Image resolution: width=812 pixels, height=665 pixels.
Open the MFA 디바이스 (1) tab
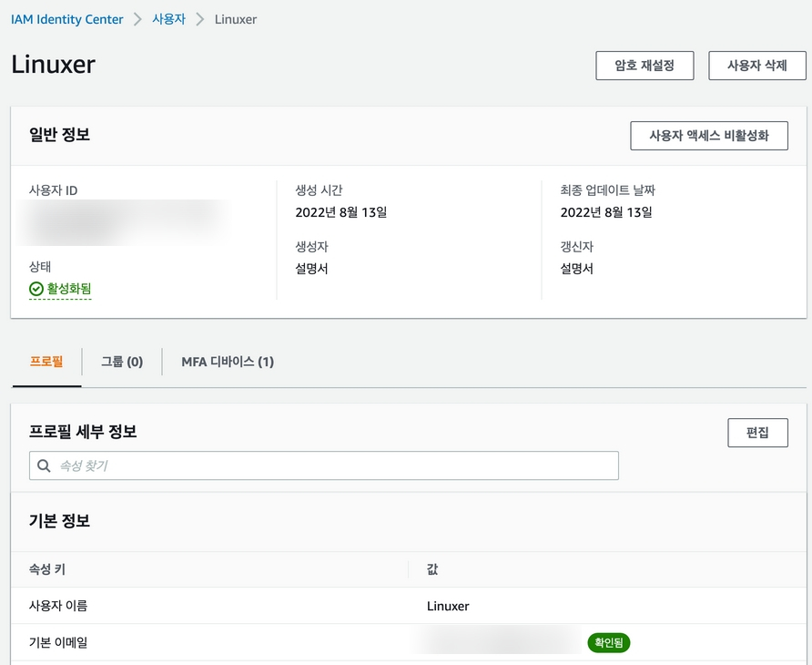(228, 362)
